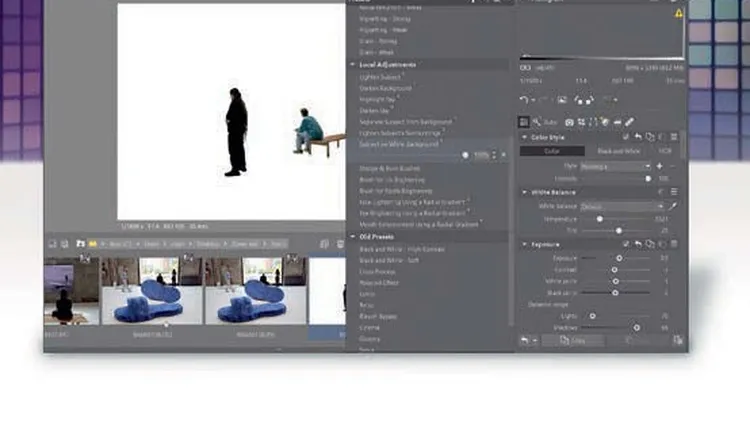Click the copy icon in the Exposure header

[x=650, y=244]
